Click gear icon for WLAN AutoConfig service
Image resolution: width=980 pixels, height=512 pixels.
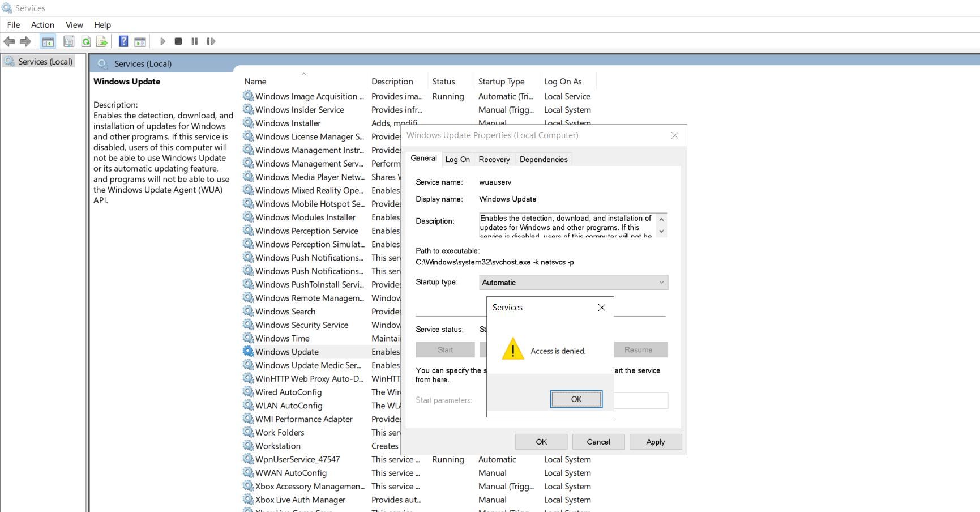point(248,405)
